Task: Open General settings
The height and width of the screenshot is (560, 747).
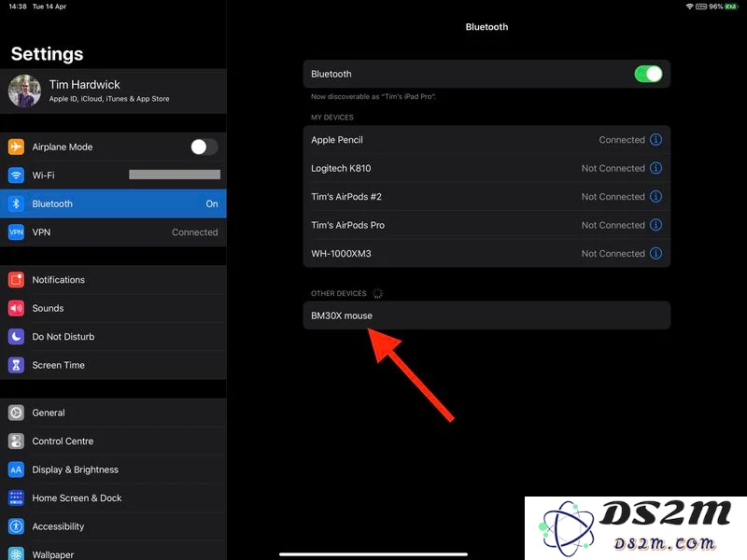Action: pyautogui.click(x=113, y=413)
